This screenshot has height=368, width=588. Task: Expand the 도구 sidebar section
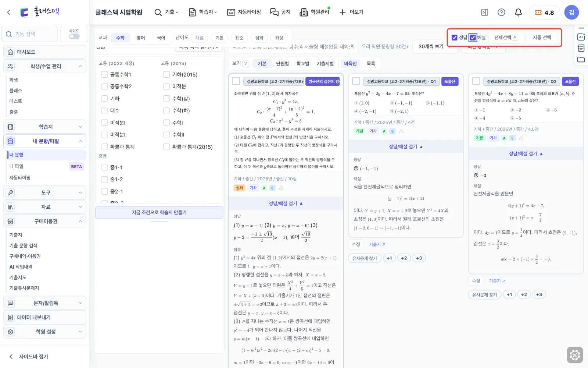45,192
